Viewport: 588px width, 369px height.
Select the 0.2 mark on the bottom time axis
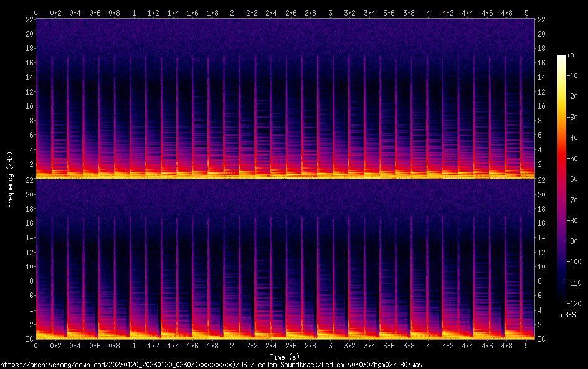(55, 345)
